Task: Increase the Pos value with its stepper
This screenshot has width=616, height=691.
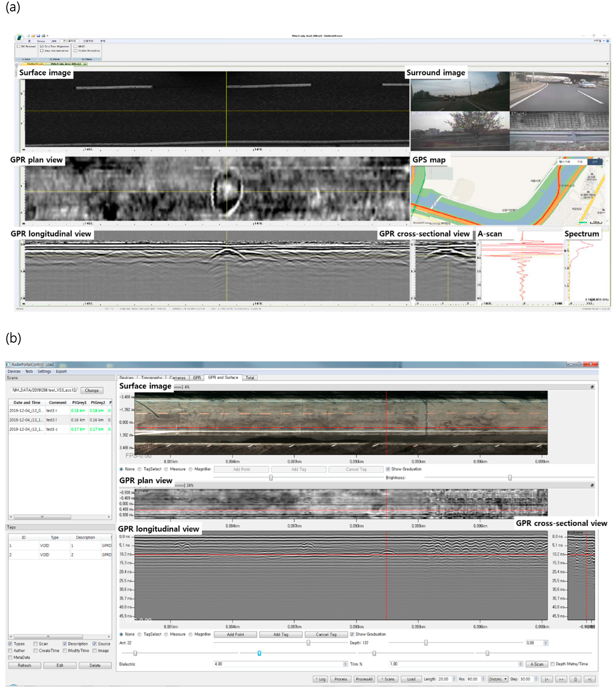Action: 483,678
